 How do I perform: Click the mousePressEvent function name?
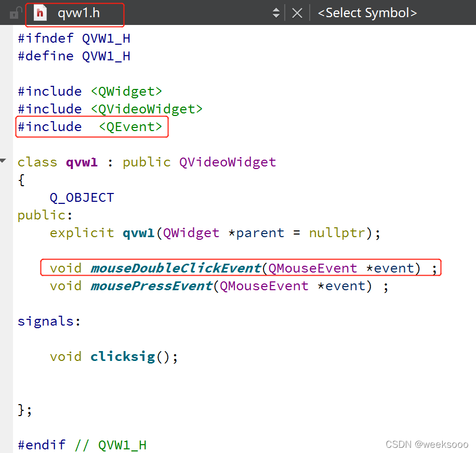[151, 286]
